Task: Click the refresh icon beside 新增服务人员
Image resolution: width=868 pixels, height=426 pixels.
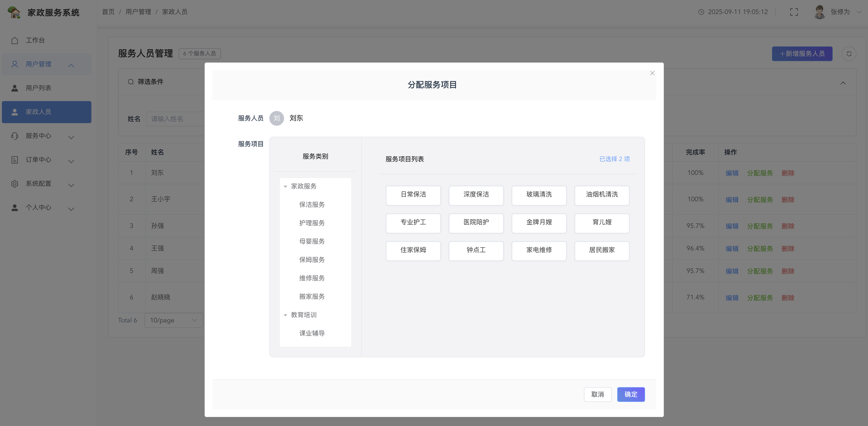Action: [849, 54]
